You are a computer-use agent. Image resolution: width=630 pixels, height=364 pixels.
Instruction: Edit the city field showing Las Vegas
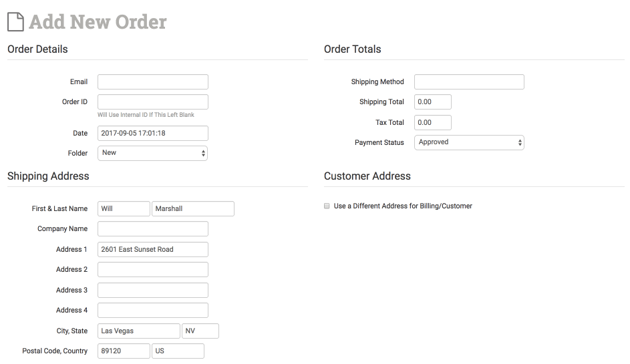(x=138, y=331)
